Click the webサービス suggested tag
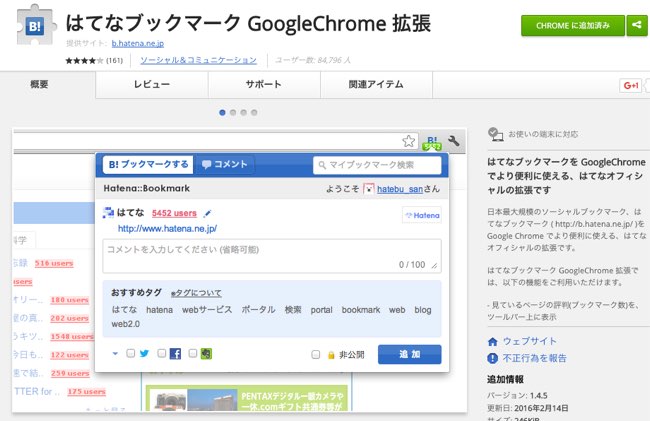The width and height of the screenshot is (650, 421). pyautogui.click(x=207, y=310)
